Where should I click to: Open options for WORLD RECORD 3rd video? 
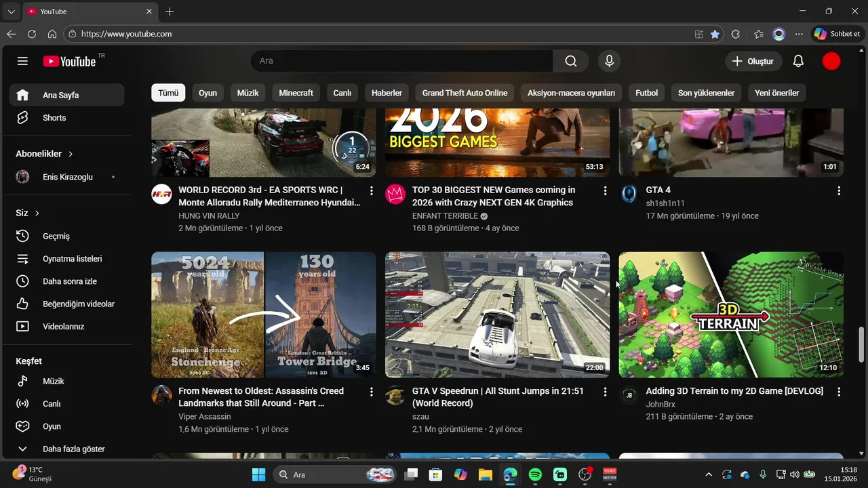[x=371, y=191]
